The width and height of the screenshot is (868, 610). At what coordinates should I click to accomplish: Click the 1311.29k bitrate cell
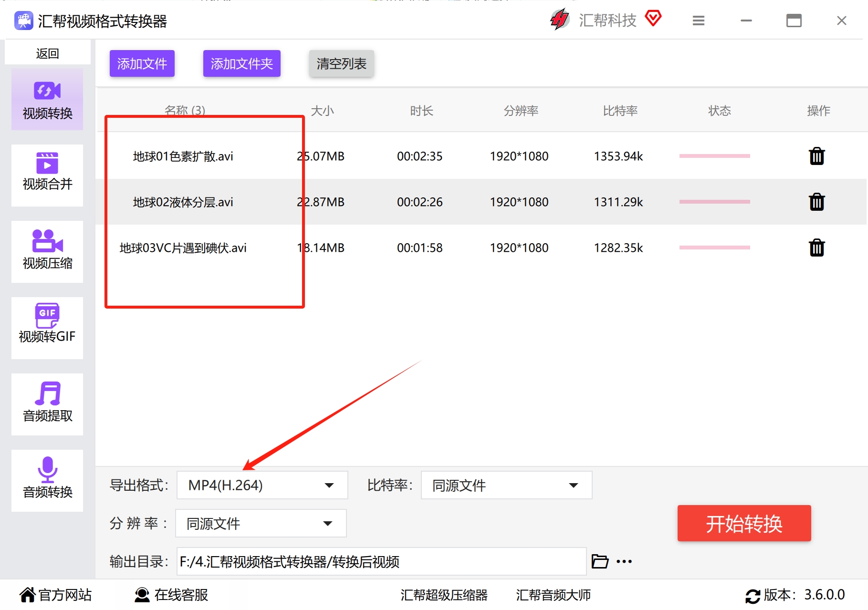point(618,202)
